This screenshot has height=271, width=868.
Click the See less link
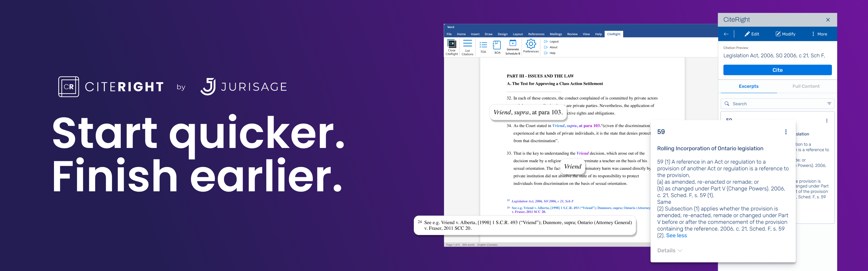pos(676,236)
